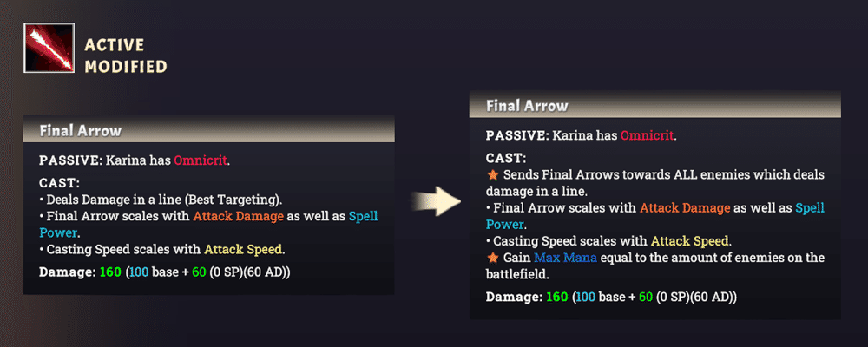Click the red Final Arrow ability icon
The width and height of the screenshot is (868, 347).
pyautogui.click(x=49, y=48)
